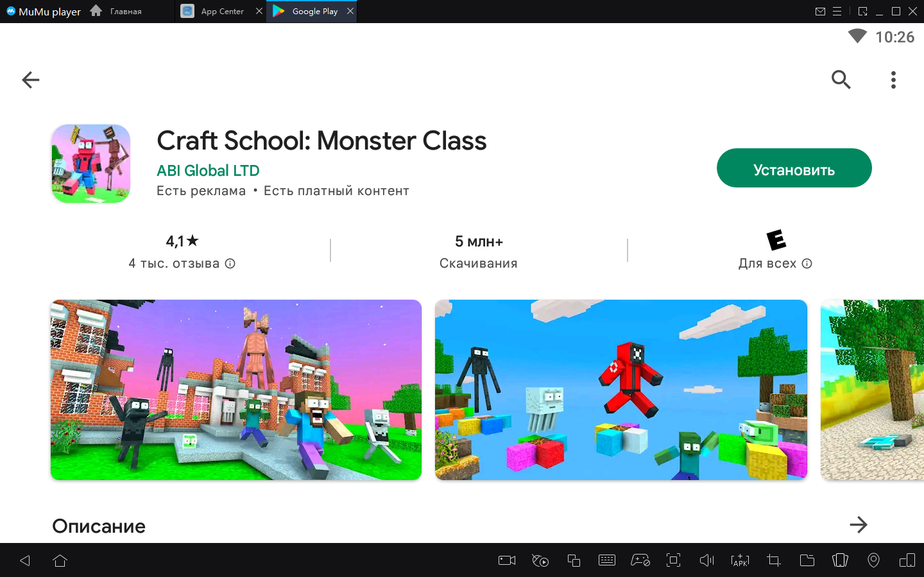Open the second screenshot with red character
Image resolution: width=924 pixels, height=577 pixels.
[620, 390]
